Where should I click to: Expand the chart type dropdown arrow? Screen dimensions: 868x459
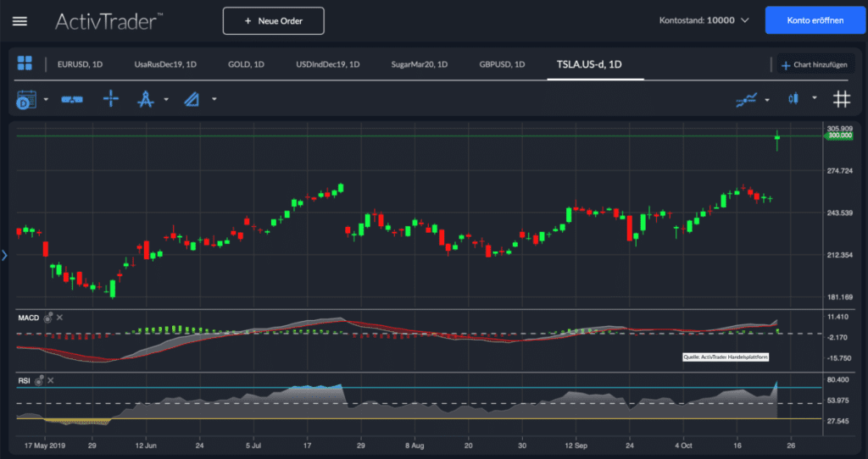point(815,98)
